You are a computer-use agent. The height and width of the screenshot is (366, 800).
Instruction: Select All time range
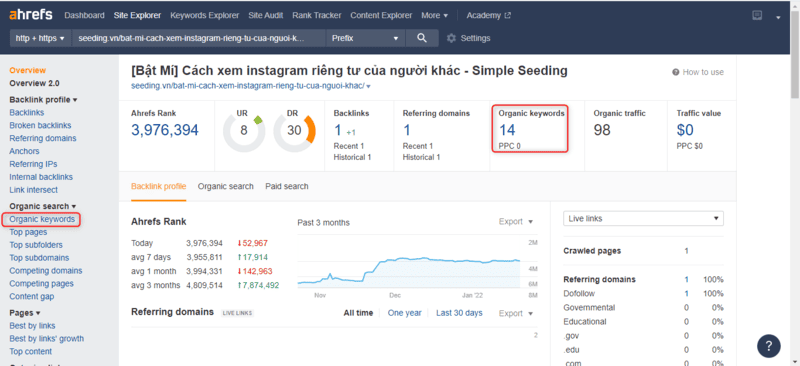(358, 313)
